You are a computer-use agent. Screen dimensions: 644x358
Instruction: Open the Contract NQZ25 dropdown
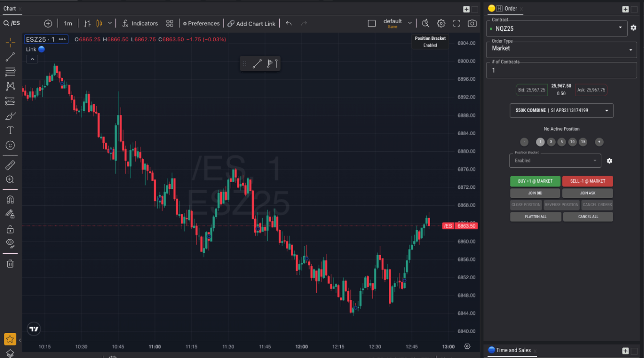[x=557, y=28]
